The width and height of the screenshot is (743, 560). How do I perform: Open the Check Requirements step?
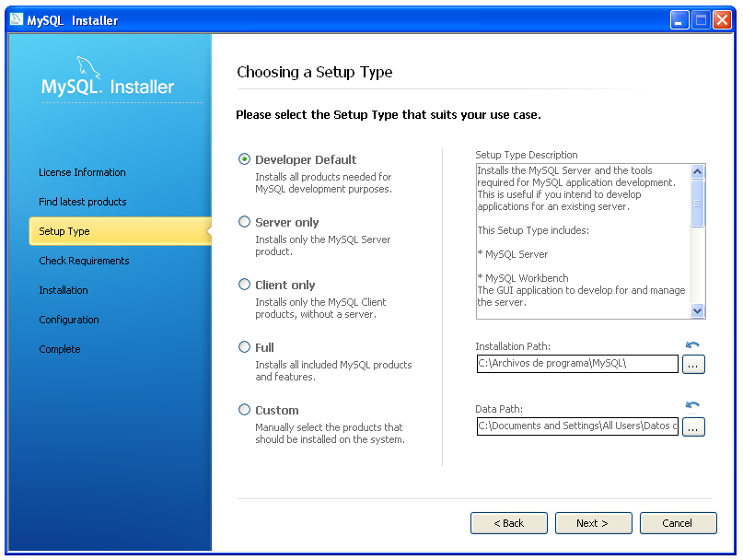[x=84, y=261]
